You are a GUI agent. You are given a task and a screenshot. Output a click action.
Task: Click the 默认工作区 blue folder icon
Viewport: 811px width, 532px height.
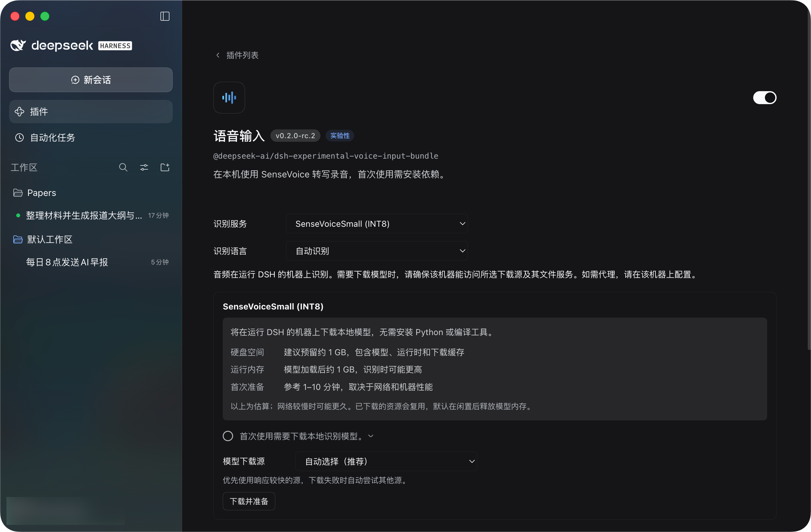pyautogui.click(x=18, y=239)
